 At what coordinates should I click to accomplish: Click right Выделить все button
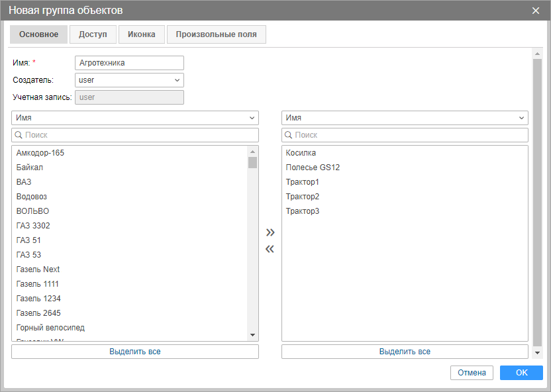pos(405,352)
